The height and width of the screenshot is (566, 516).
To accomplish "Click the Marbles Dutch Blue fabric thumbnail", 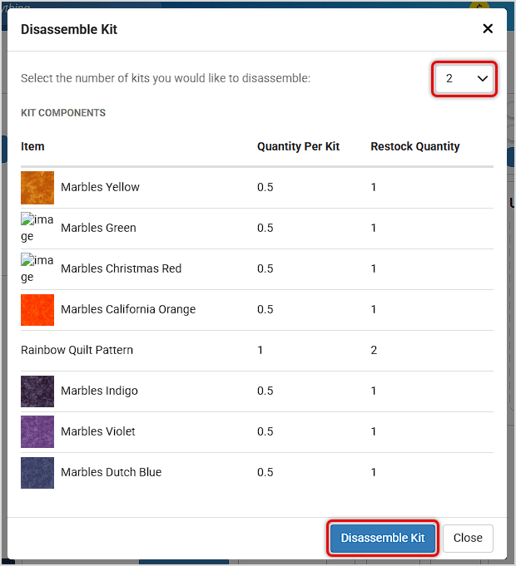I will (37, 473).
